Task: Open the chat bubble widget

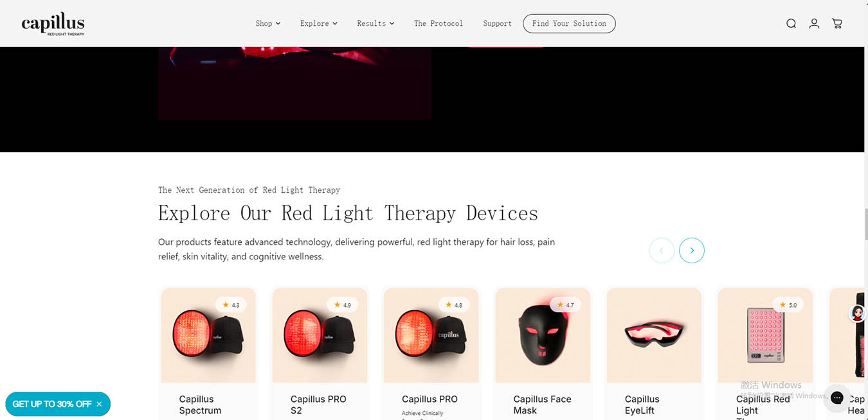Action: click(x=836, y=398)
